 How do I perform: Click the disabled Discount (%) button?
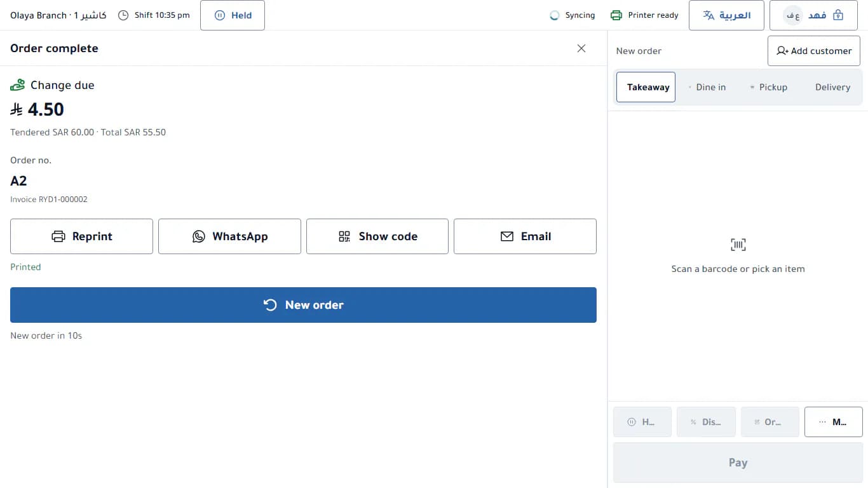click(706, 422)
